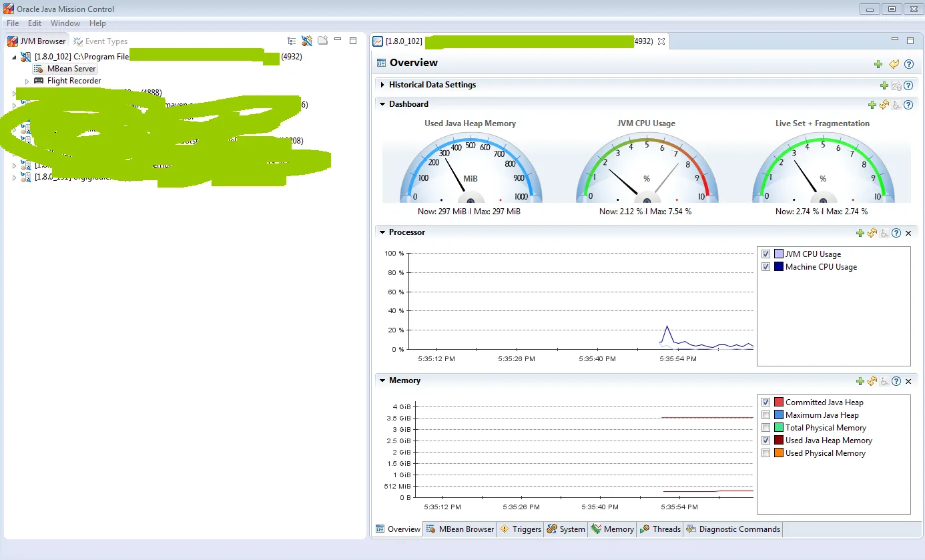Collapse the [1.8.0_102] JVM tree node
The width and height of the screenshot is (925, 560).
coord(14,57)
